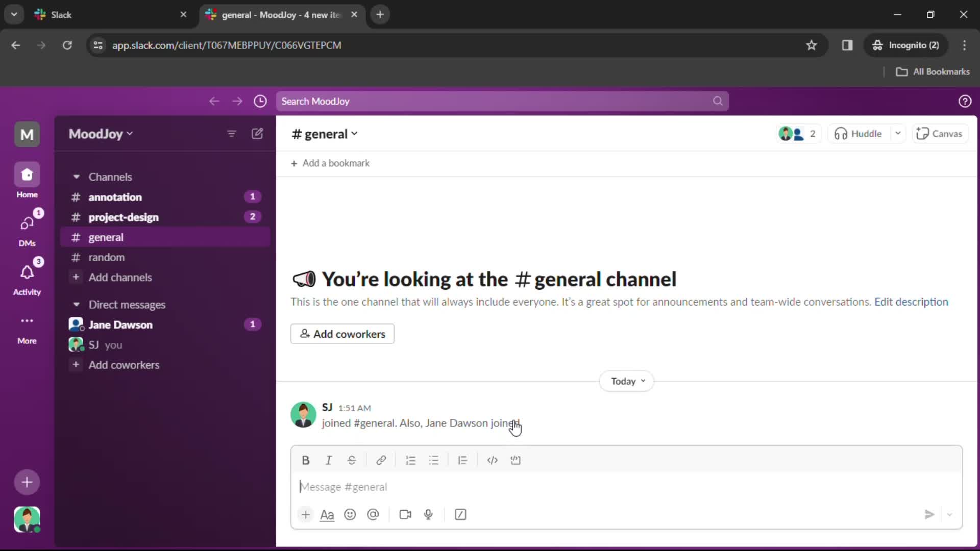This screenshot has width=980, height=551.
Task: Click the Message #general input field
Action: pyautogui.click(x=626, y=487)
